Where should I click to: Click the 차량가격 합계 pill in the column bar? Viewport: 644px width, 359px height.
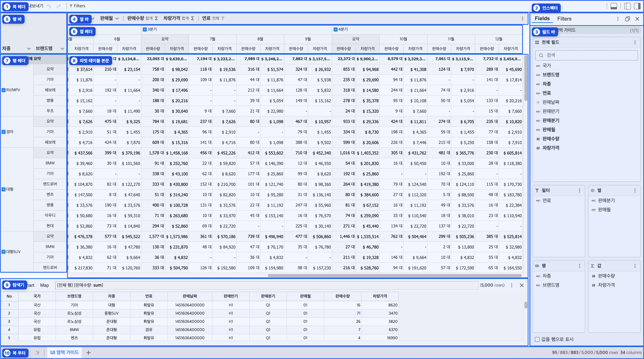pos(179,18)
